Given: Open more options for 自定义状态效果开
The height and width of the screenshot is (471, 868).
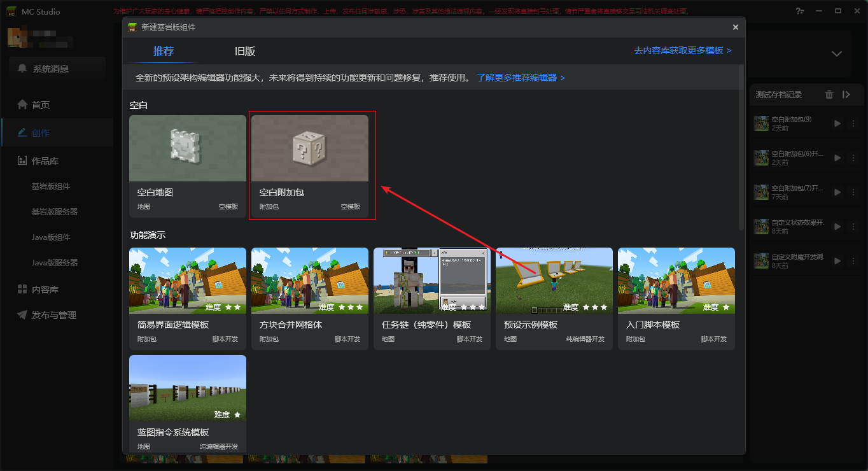Looking at the screenshot, I should pyautogui.click(x=853, y=227).
